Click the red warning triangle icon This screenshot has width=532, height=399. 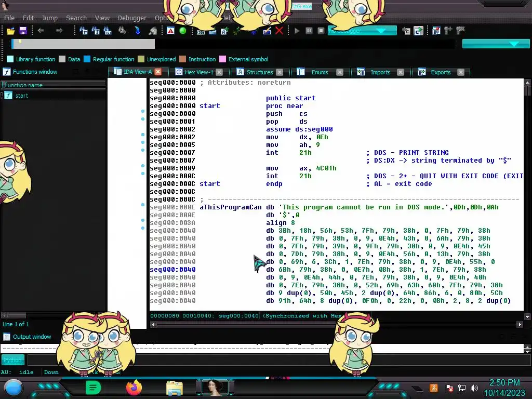170,31
